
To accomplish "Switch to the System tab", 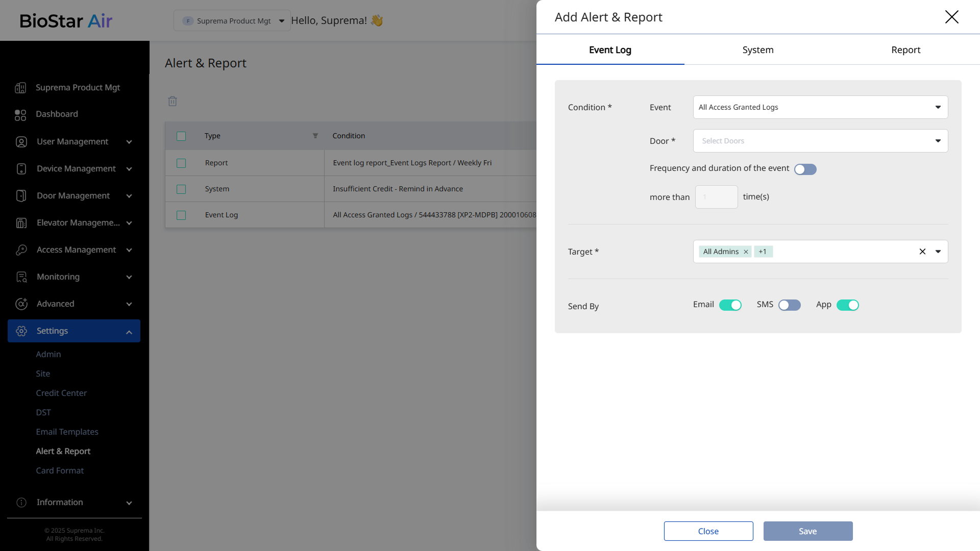I will coord(757,50).
